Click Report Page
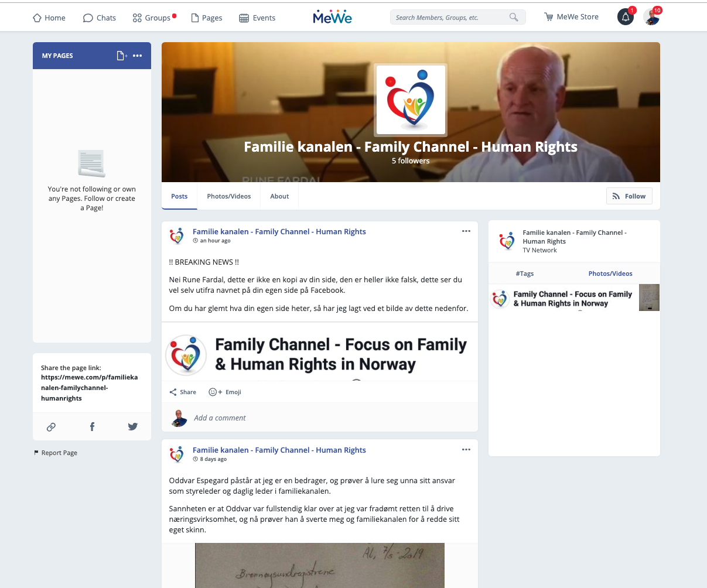This screenshot has height=588, width=707. click(56, 453)
